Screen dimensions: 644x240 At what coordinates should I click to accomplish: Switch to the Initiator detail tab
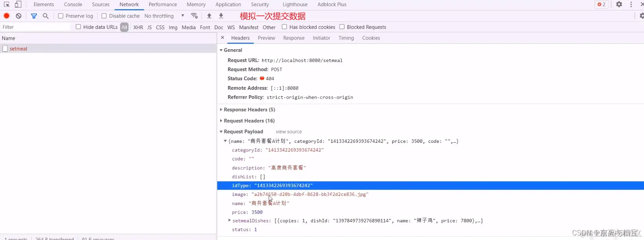tap(321, 38)
